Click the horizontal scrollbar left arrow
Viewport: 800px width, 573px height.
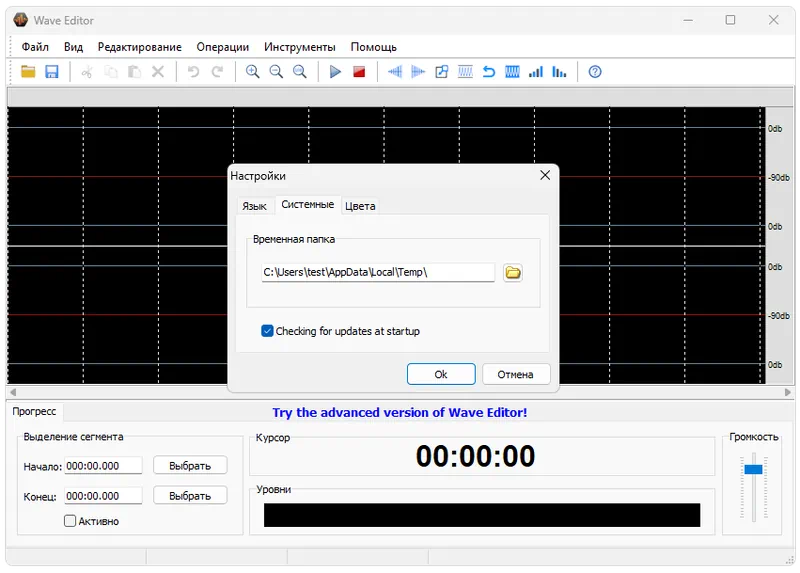(x=13, y=392)
